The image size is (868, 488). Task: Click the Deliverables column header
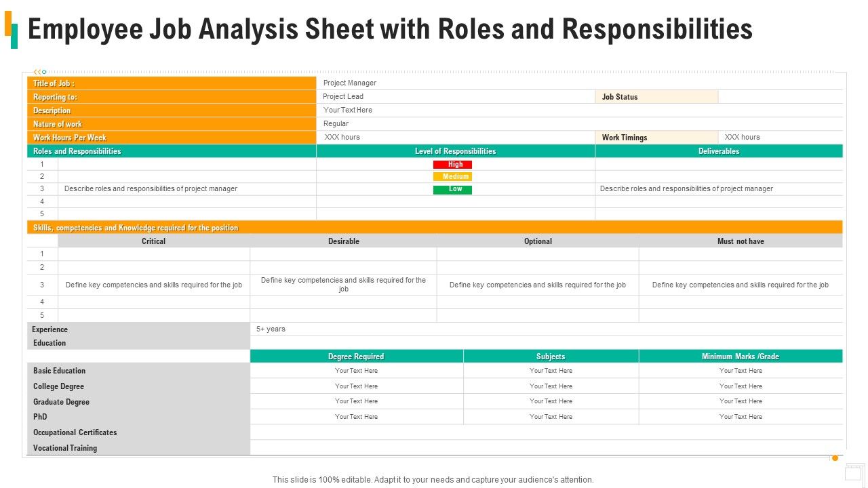(719, 151)
